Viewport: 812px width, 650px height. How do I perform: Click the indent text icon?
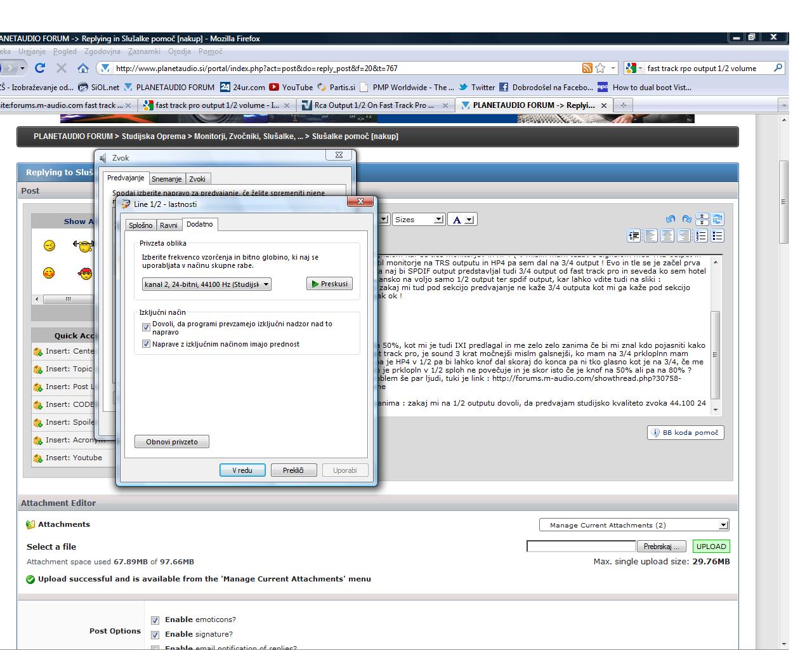[x=634, y=236]
